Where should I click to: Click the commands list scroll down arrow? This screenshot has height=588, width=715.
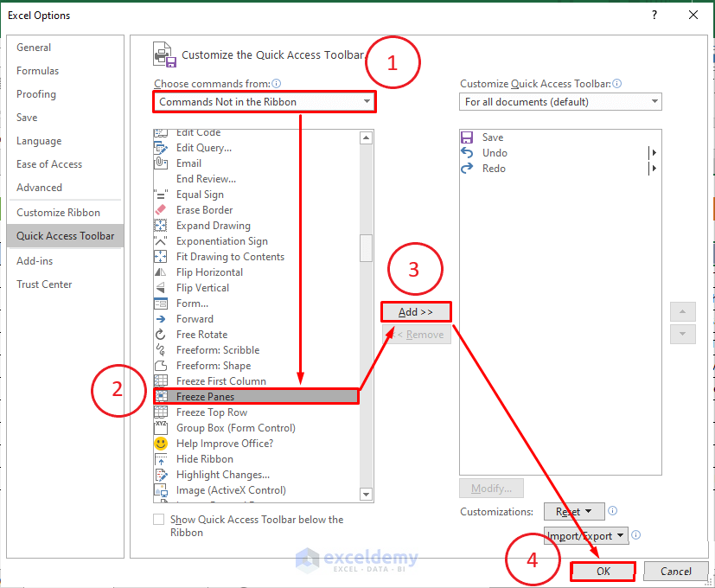click(x=367, y=494)
